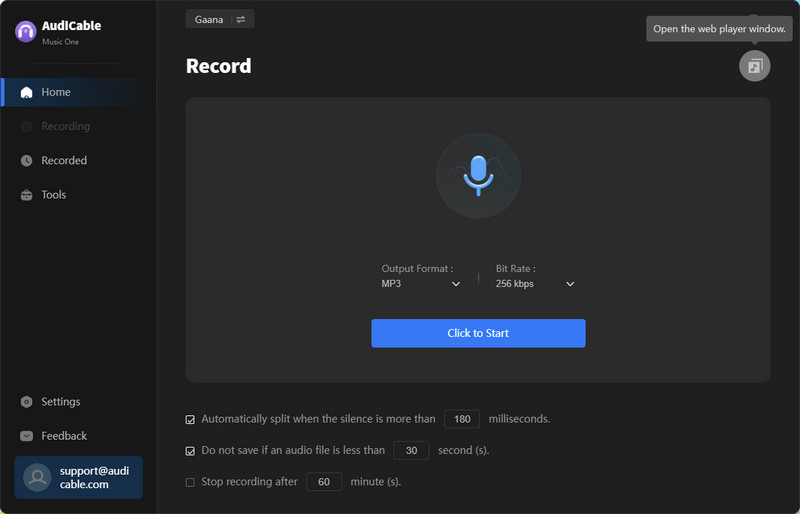800x514 pixels.
Task: Enable 'Stop recording after' checkbox
Action: click(190, 482)
